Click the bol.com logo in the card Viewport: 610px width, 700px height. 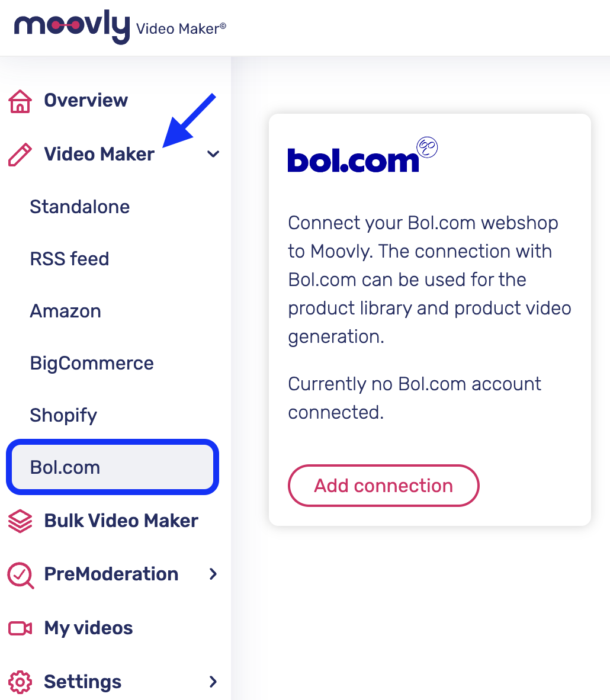[362, 155]
